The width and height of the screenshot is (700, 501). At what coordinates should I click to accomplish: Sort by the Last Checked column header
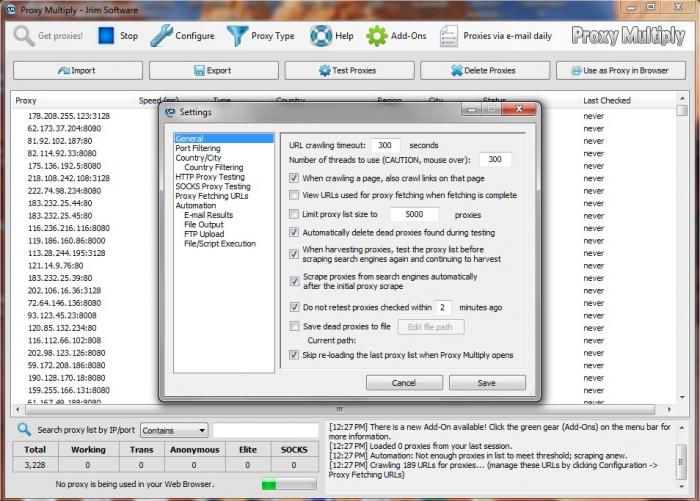tap(606, 100)
